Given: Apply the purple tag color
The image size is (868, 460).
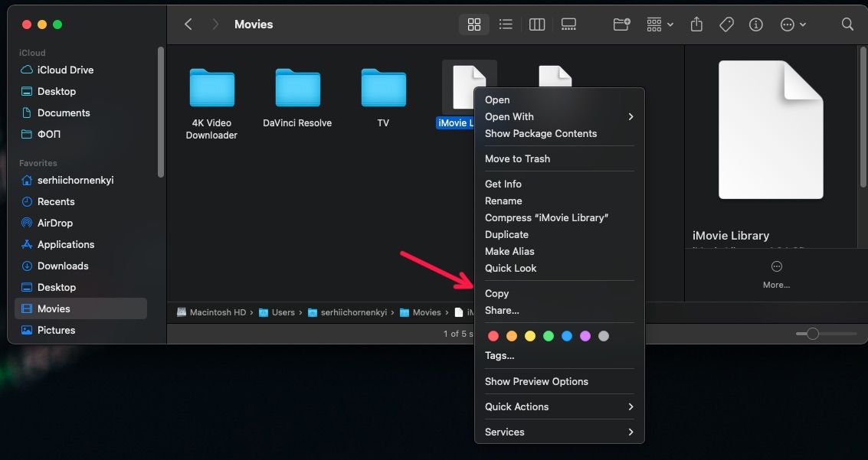Looking at the screenshot, I should (585, 336).
